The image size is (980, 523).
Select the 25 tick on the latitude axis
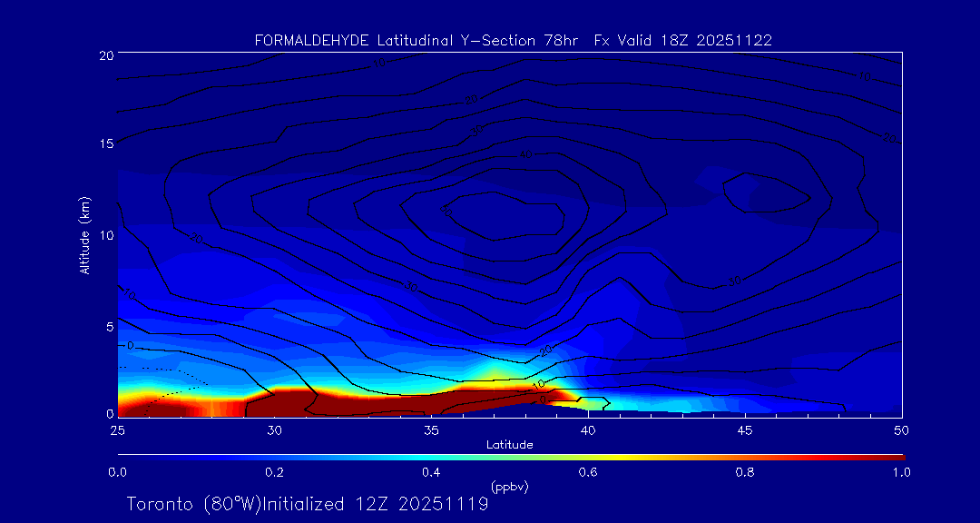click(117, 429)
